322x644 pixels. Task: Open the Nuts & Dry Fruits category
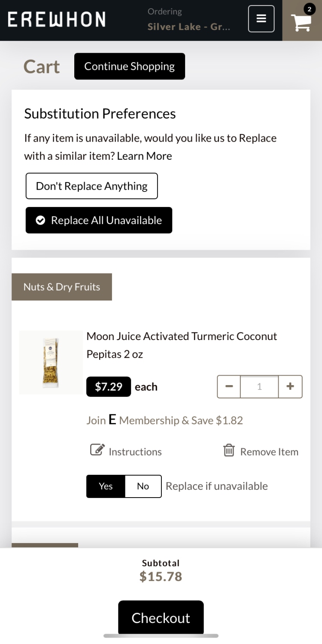point(61,287)
